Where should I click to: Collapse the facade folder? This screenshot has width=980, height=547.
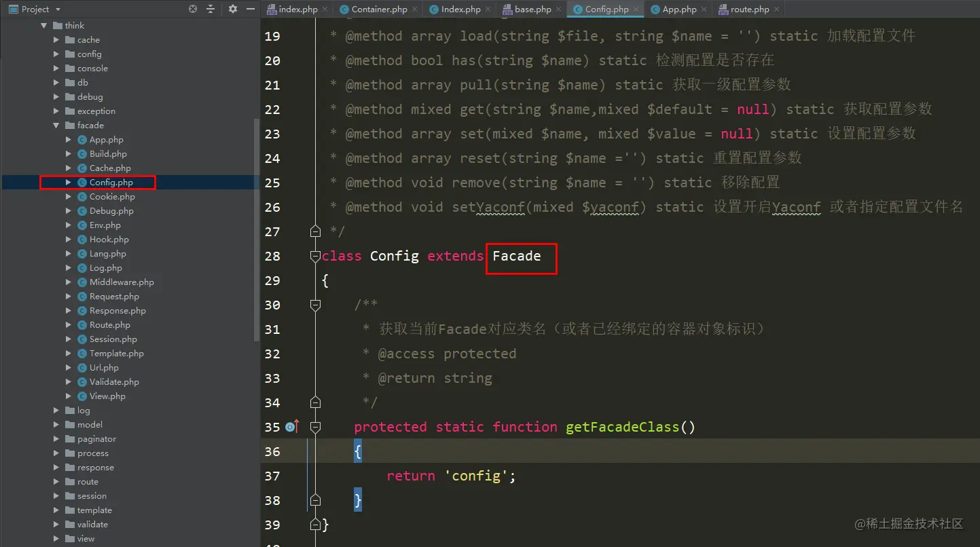(56, 126)
